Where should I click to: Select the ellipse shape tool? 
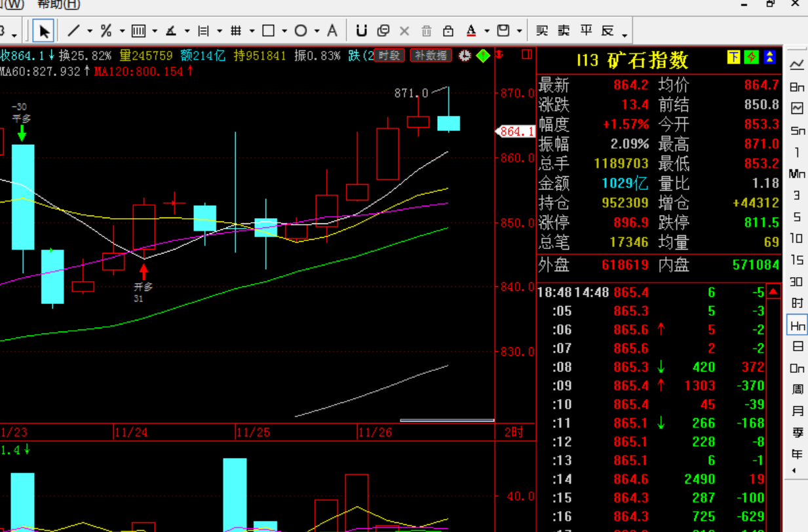click(x=301, y=30)
